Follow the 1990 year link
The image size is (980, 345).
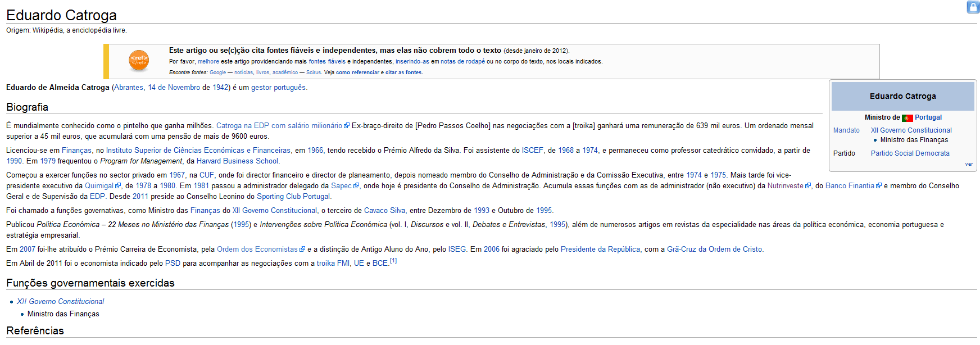click(x=14, y=161)
